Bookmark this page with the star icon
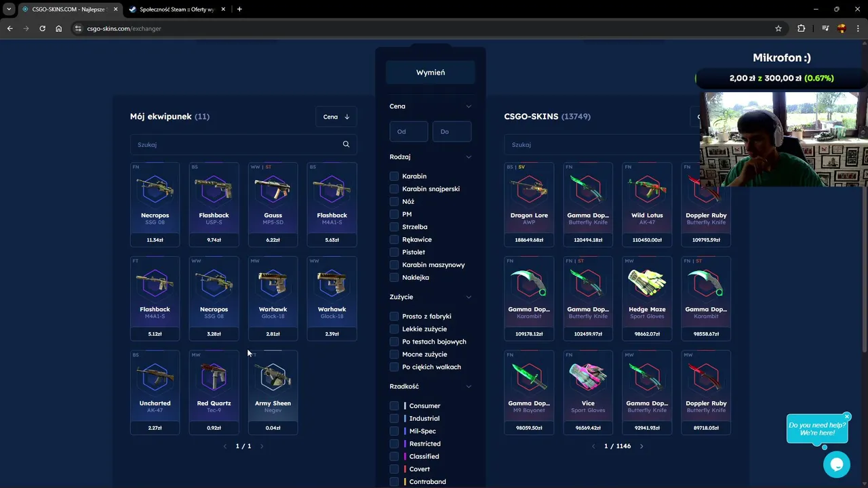Screen dimensions: 868x488 [778, 28]
